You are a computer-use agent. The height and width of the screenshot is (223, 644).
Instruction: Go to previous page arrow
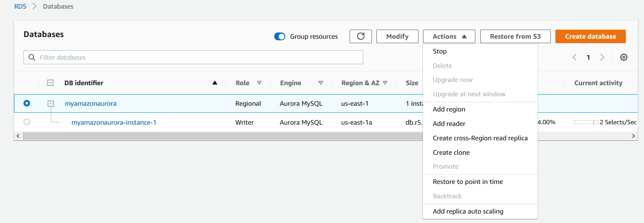pyautogui.click(x=575, y=57)
